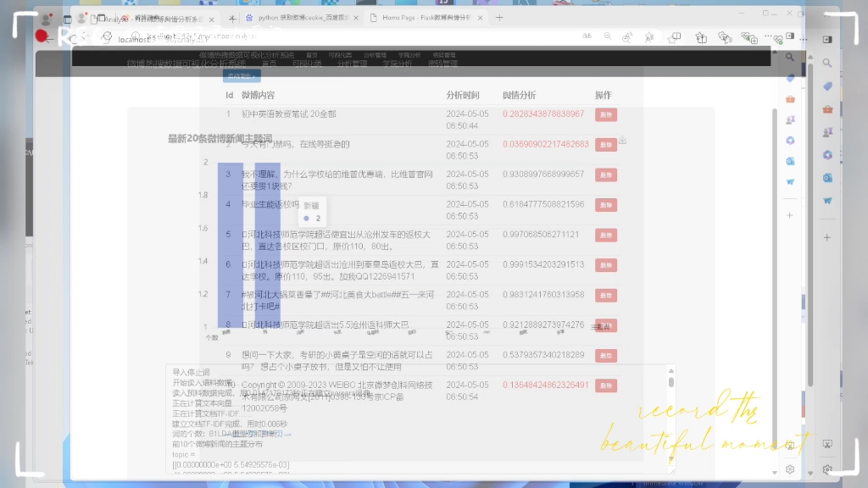Switch to Home Page - Flask browser tab
868x488 pixels.
(x=426, y=18)
